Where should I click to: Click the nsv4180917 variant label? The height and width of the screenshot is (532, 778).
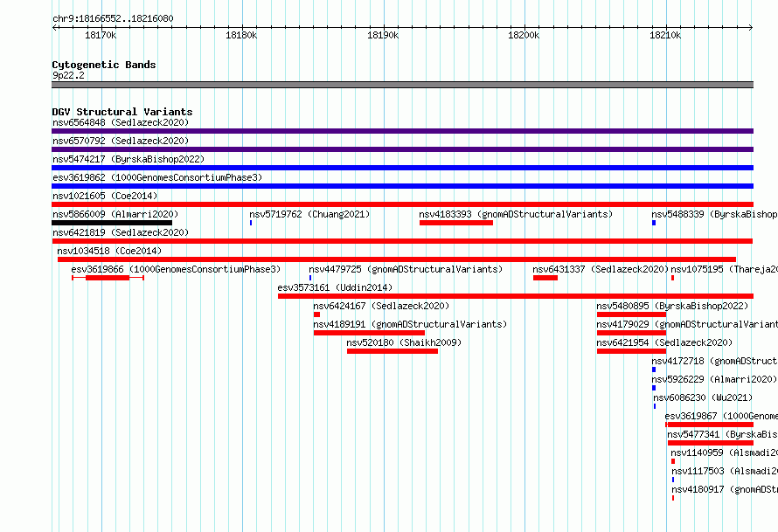(725, 489)
